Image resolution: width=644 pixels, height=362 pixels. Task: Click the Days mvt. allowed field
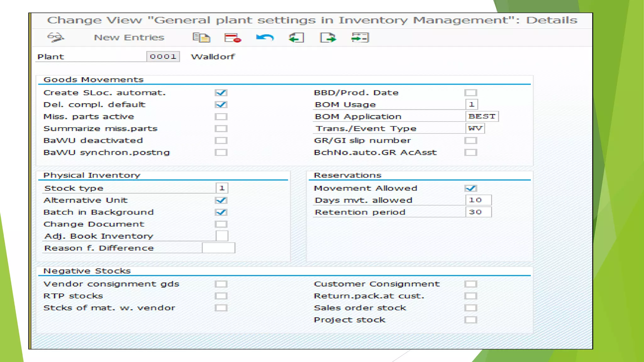(x=478, y=200)
